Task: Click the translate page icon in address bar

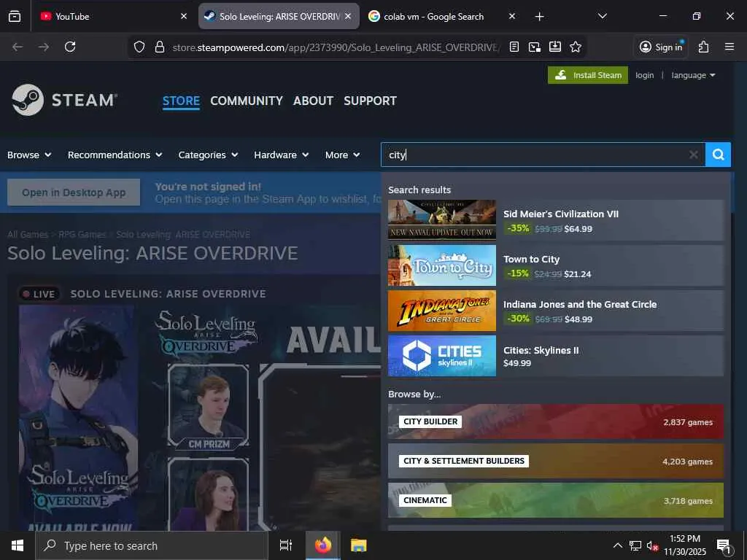Action: coord(535,47)
